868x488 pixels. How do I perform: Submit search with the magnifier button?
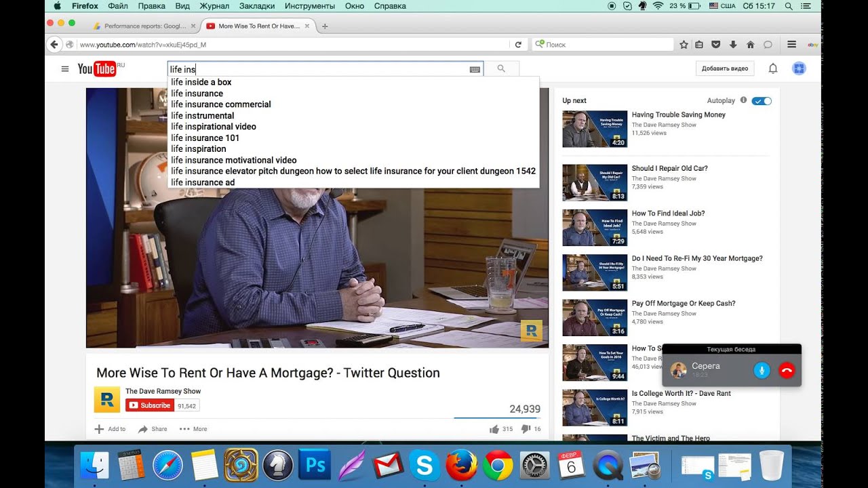coord(501,68)
